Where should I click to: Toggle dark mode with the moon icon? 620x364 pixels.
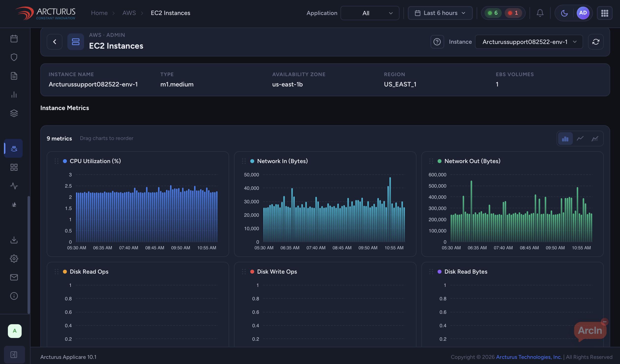coord(564,13)
